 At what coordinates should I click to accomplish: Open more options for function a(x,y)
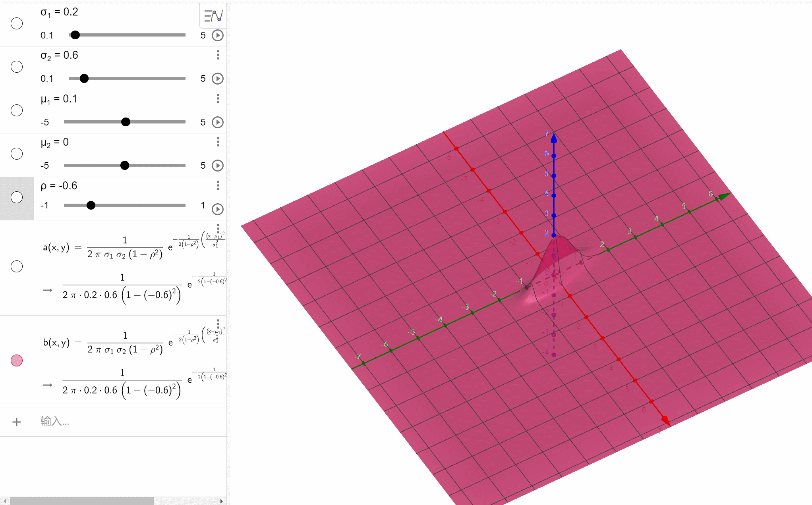click(x=218, y=228)
